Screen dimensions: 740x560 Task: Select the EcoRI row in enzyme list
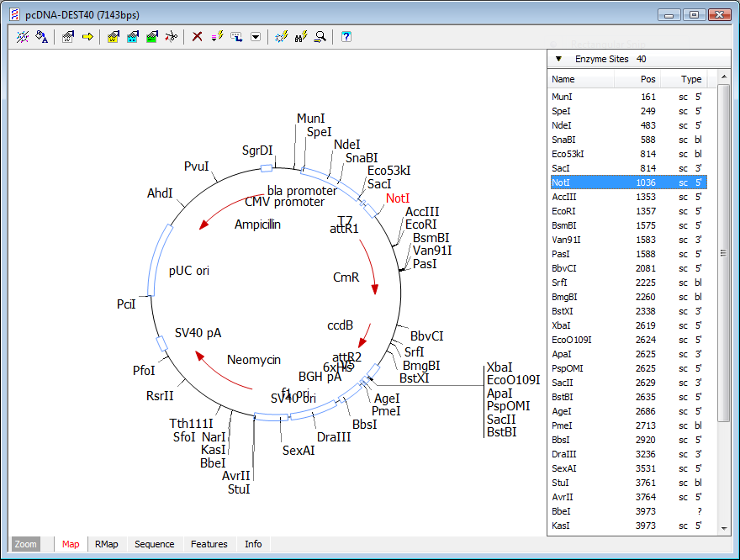[629, 211]
